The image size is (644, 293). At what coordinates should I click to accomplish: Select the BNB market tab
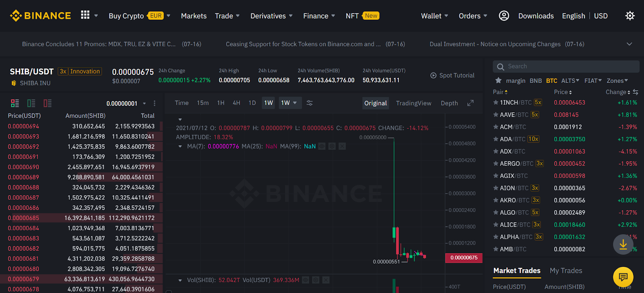click(536, 80)
